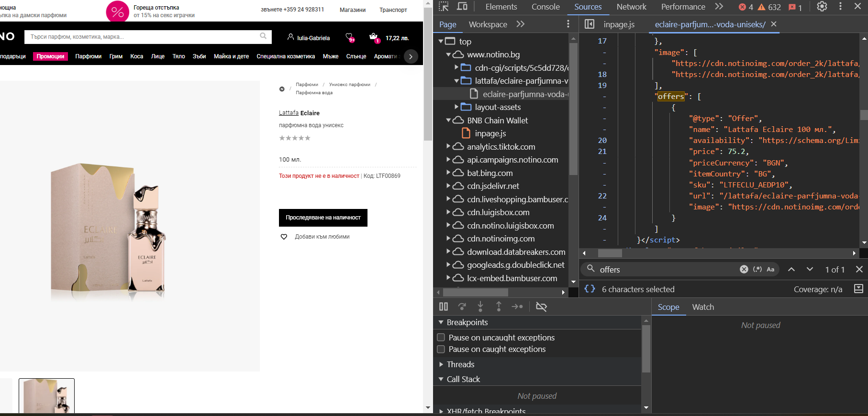
Task: Click the Проследяване на наличност button
Action: 323,218
